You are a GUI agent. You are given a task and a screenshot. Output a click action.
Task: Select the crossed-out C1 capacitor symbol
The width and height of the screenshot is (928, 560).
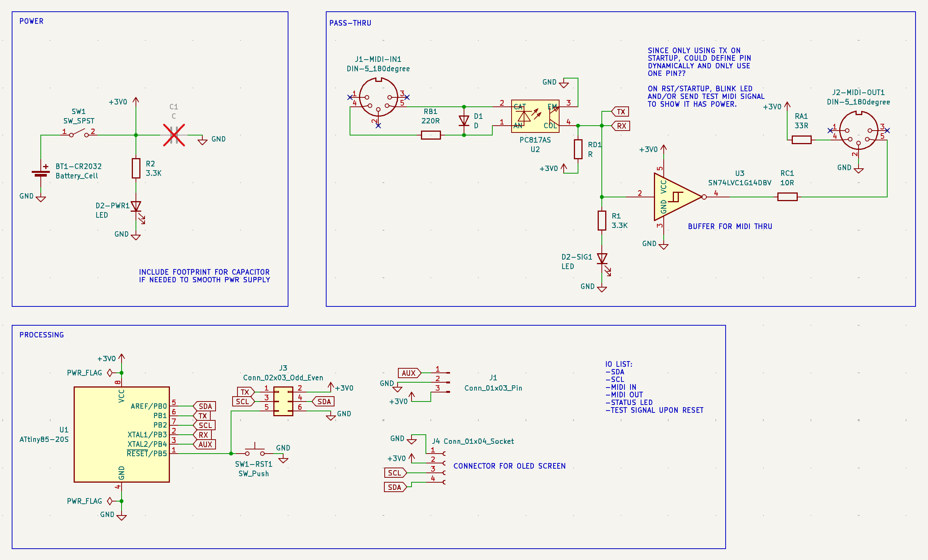[174, 135]
